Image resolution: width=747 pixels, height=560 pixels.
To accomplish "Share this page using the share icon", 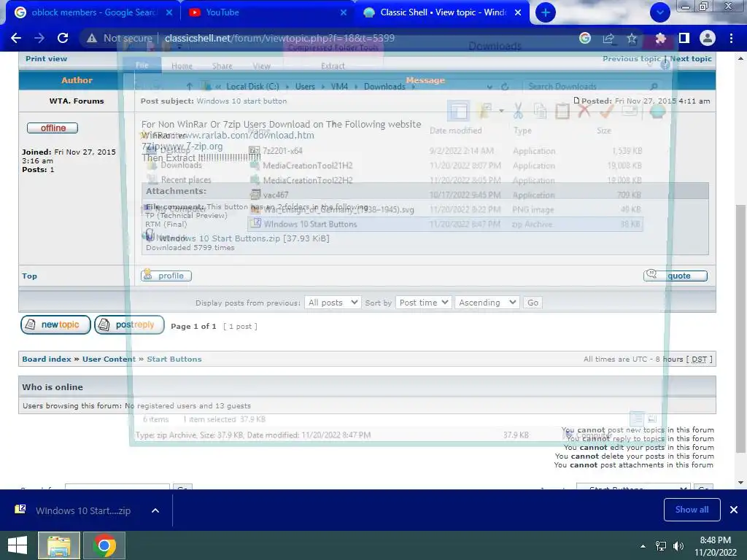I will coord(608,38).
